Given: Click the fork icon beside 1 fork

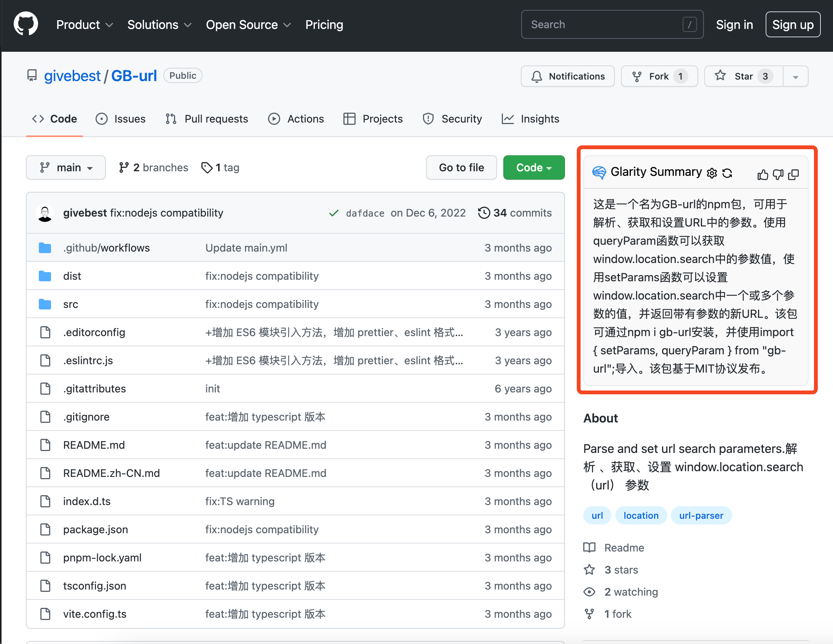Looking at the screenshot, I should [x=589, y=614].
